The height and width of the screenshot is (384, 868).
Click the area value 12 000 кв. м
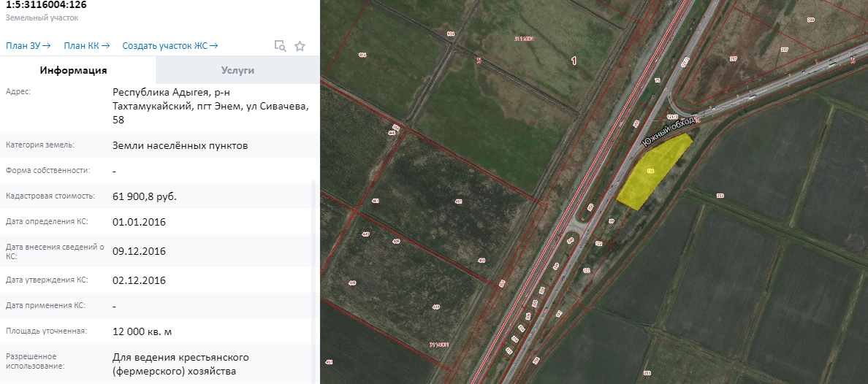tap(142, 331)
